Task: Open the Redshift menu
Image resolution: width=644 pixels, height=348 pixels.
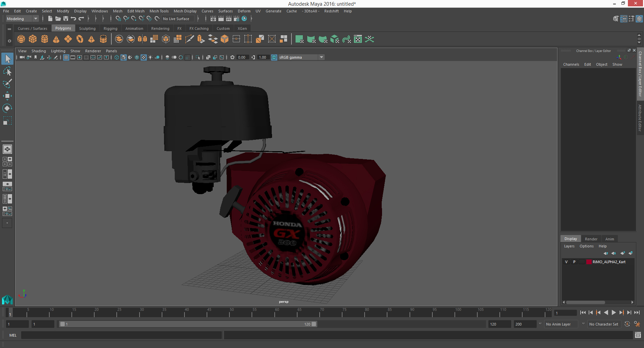Action: 331,11
